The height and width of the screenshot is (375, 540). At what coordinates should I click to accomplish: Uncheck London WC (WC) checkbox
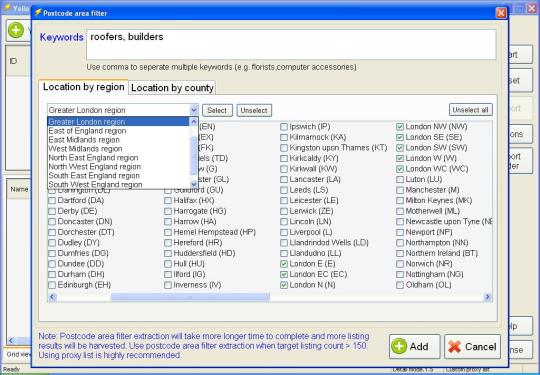tap(399, 169)
